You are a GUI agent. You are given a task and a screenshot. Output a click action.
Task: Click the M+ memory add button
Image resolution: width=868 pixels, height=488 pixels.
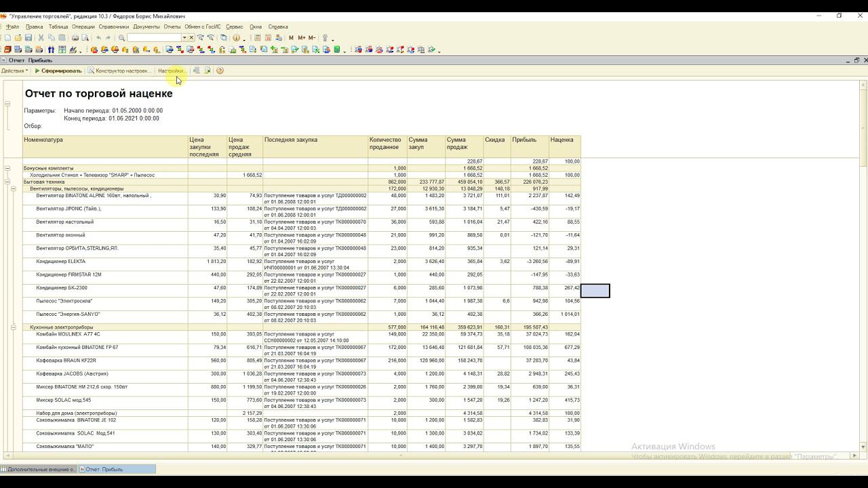(x=301, y=38)
